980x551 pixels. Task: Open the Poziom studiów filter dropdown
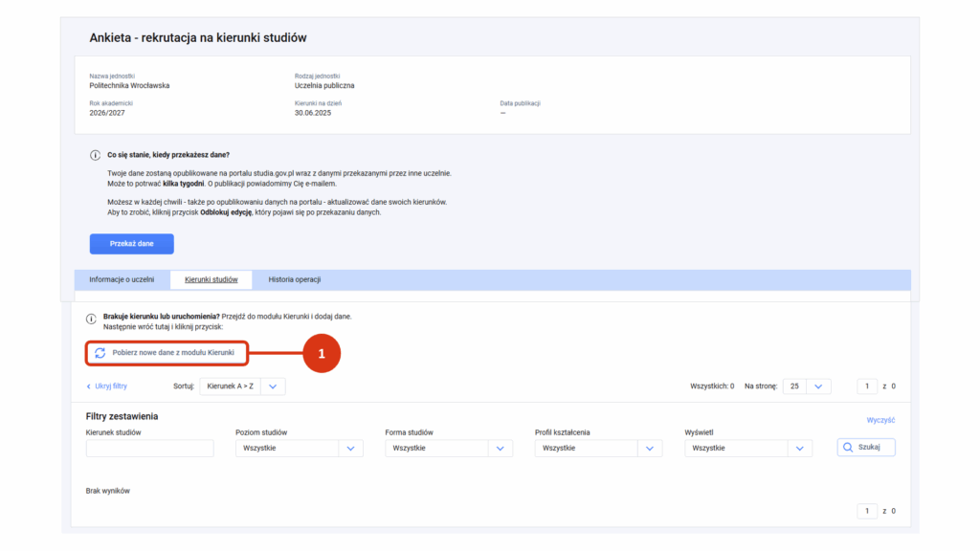pos(299,448)
